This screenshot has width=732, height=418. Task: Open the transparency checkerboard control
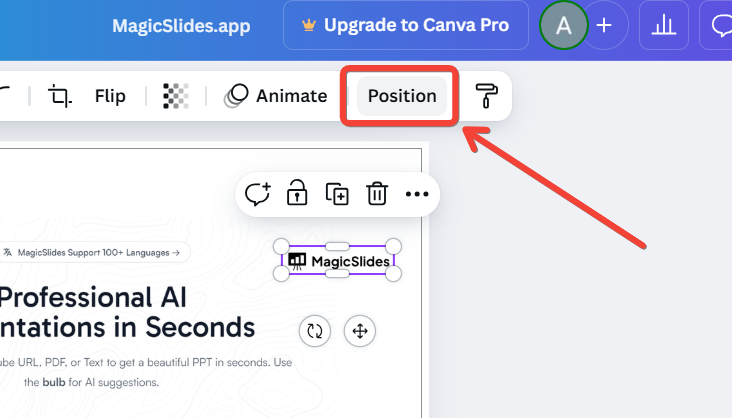176,96
